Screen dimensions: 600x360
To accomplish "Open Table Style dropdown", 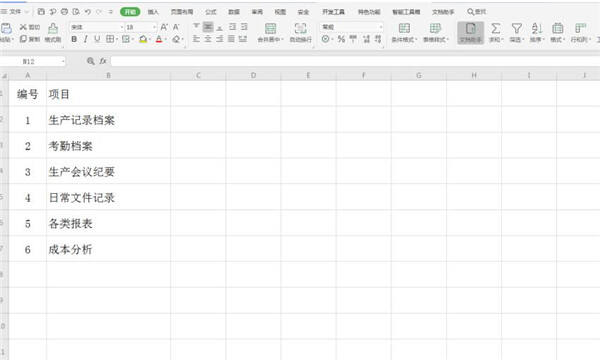I will coord(436,32).
